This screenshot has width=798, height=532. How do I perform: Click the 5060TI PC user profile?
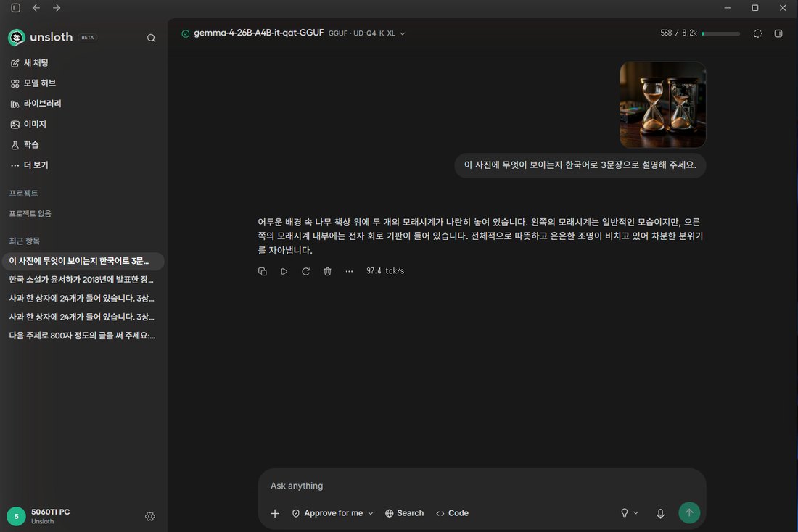click(x=38, y=516)
